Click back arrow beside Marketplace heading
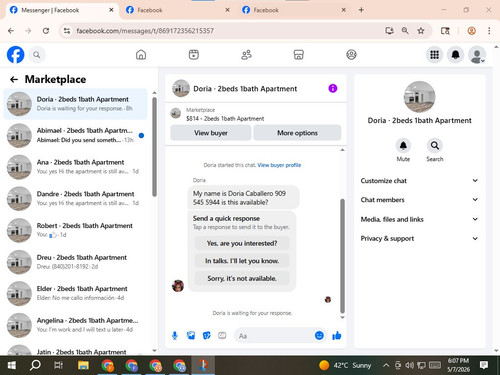Viewport: 500px width, 375px height. 14,79
